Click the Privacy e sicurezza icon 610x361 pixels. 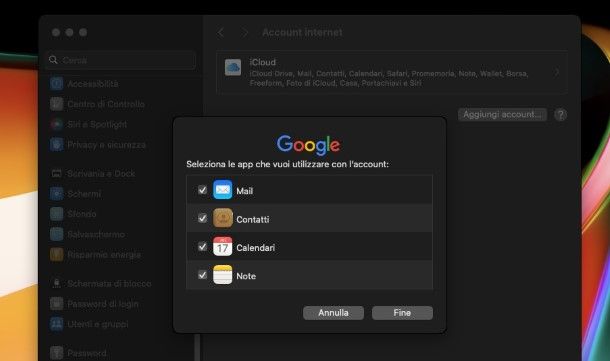56,145
